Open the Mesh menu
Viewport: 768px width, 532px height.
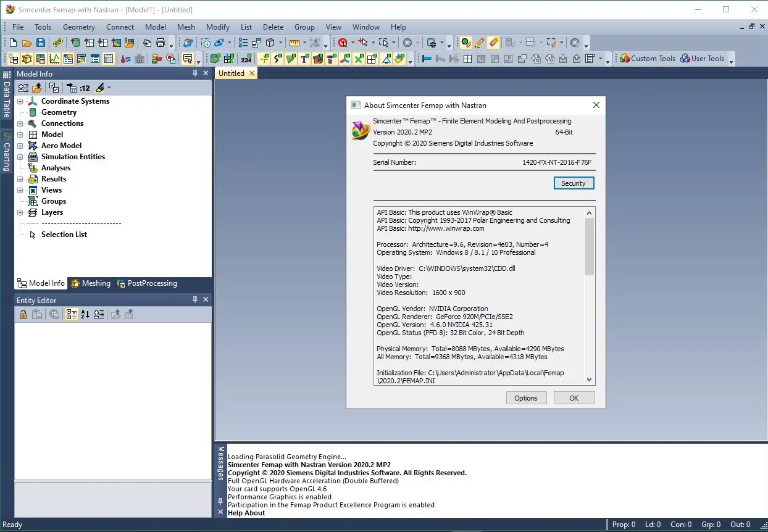pyautogui.click(x=186, y=27)
